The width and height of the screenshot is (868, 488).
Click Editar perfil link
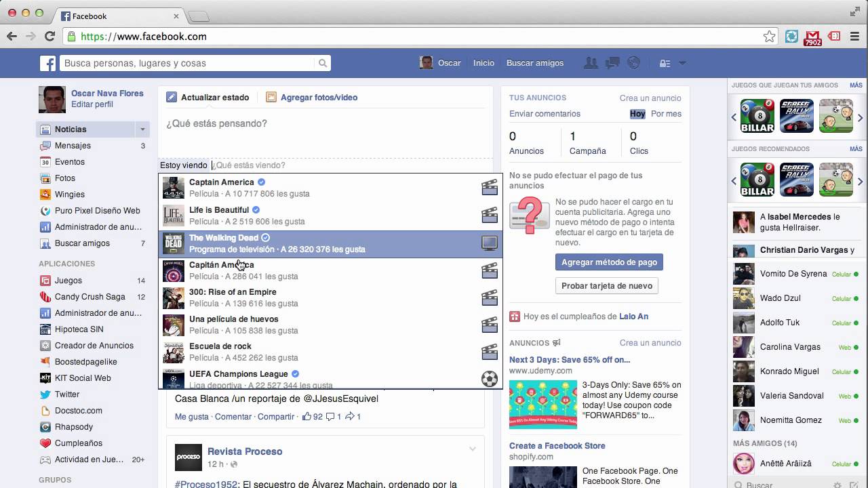click(x=92, y=104)
